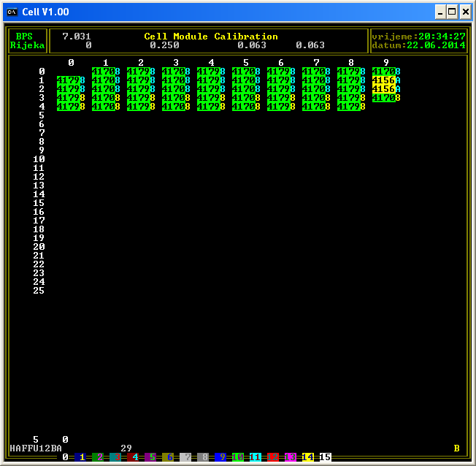Click the vrijeme time display
476x466 pixels.
point(418,37)
